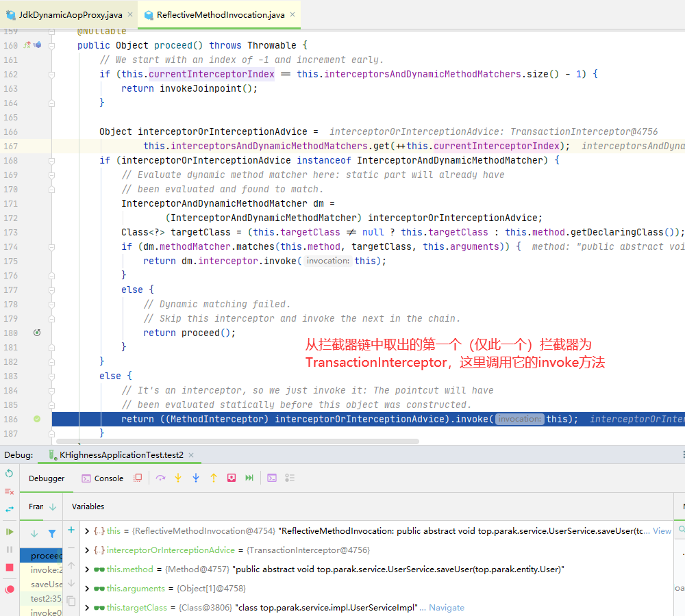Close the JdkDynamicAopProxy.java tab
The width and height of the screenshot is (685, 616).
[x=129, y=14]
